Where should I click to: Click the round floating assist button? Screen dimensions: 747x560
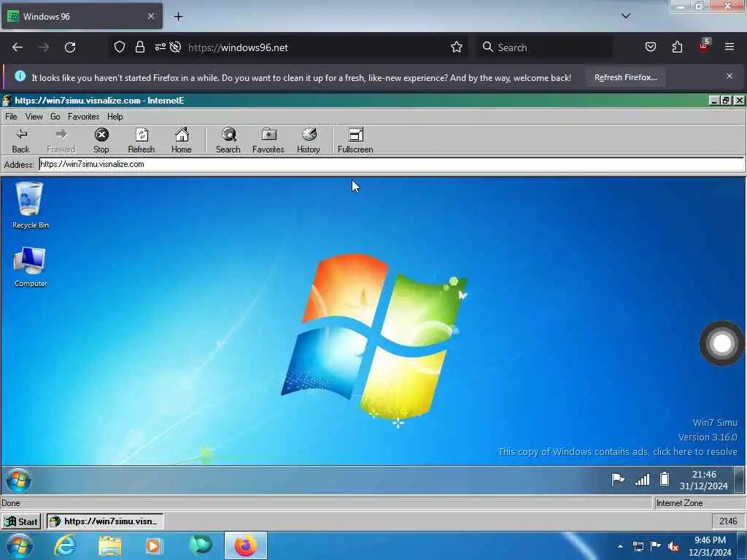point(721,343)
